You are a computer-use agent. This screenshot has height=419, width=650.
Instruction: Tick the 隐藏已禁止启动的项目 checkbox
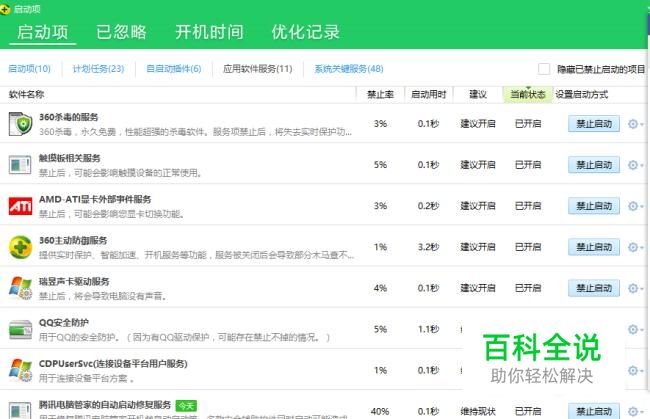click(544, 69)
